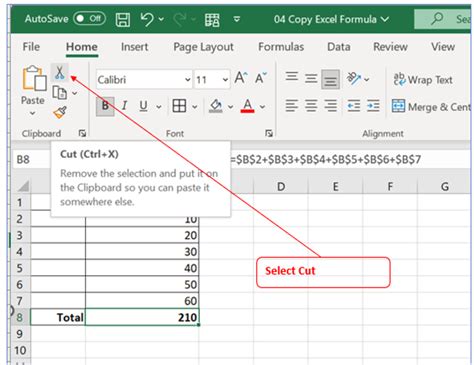Click Decrease Indent icon
Image resolution: width=474 pixels, height=365 pixels.
click(353, 106)
